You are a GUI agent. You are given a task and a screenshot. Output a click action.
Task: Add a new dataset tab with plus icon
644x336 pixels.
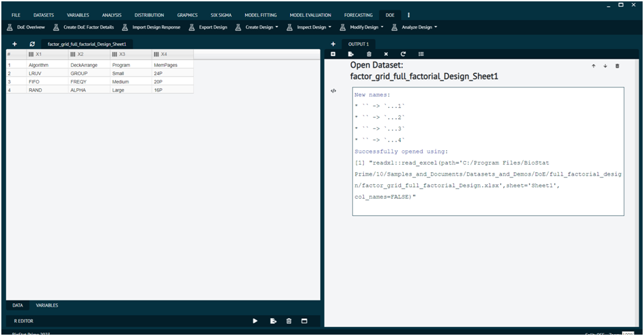15,44
